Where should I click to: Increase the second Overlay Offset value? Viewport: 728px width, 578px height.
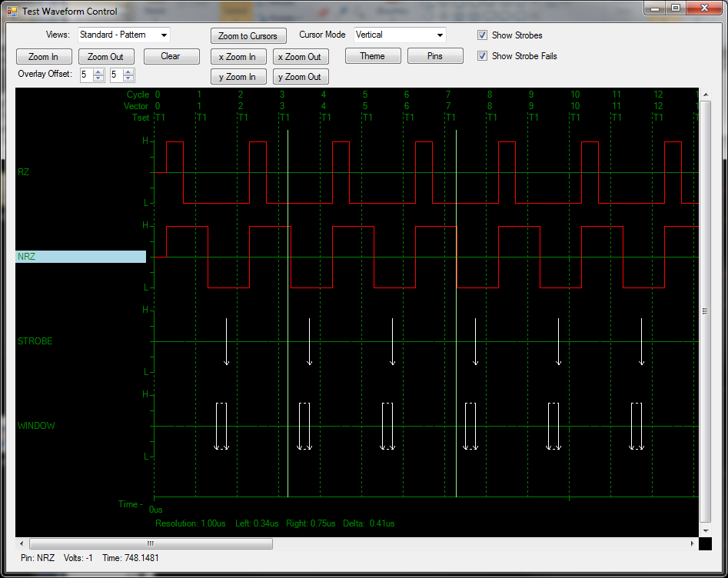(x=128, y=71)
